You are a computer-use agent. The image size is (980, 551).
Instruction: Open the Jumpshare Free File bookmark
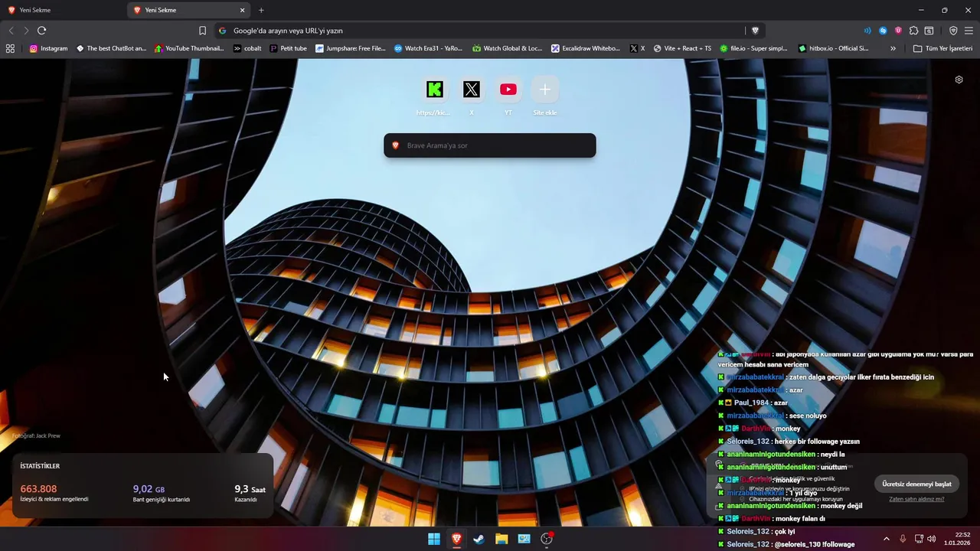click(x=351, y=48)
